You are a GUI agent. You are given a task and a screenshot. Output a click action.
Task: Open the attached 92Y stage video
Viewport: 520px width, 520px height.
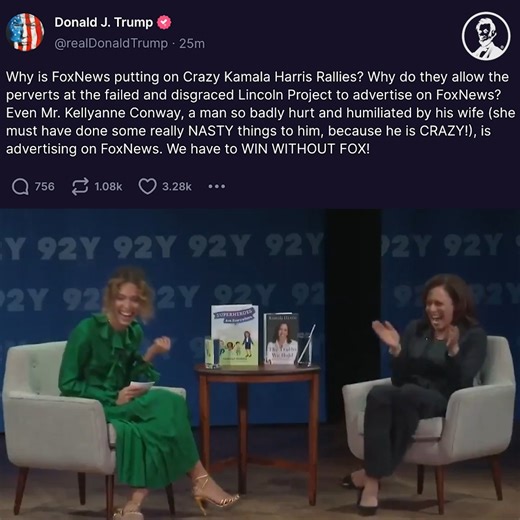[260, 364]
